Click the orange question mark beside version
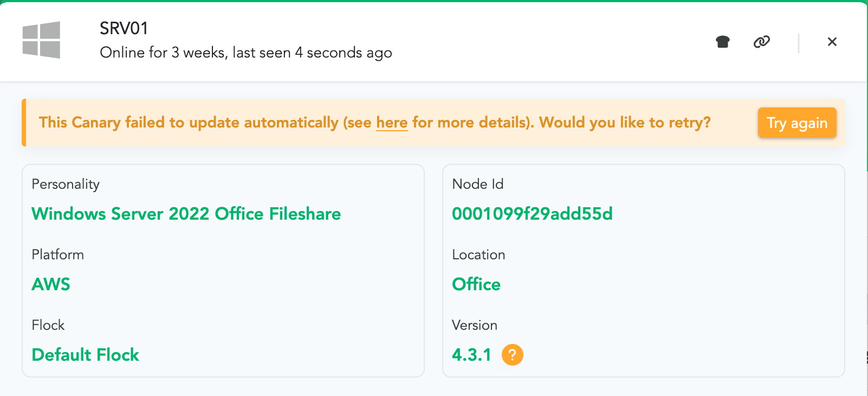This screenshot has height=396, width=868. (x=512, y=355)
